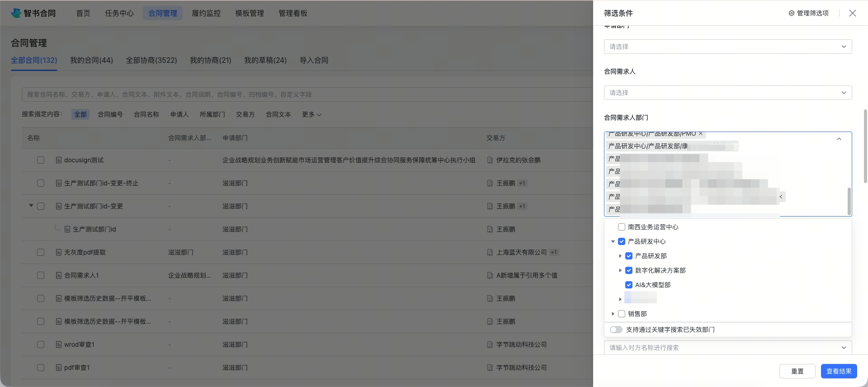
Task: Toggle 支持通过关键字搜索已失效部门 switch
Action: coord(616,330)
